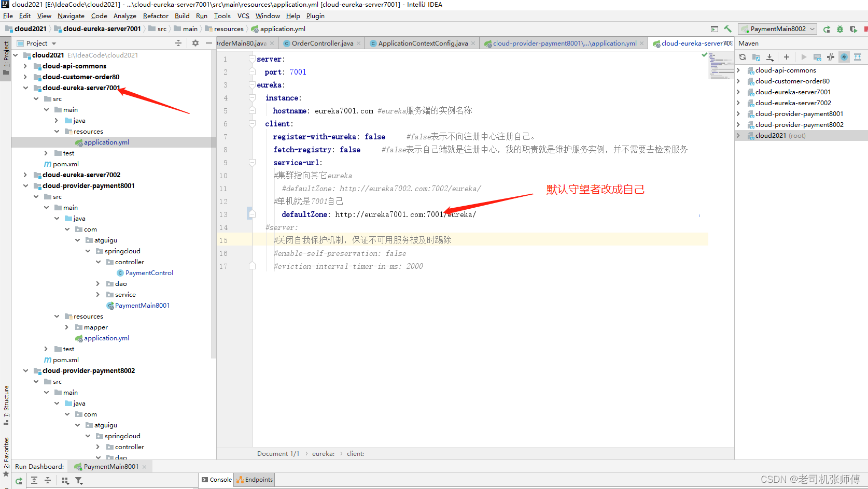This screenshot has width=868, height=489.
Task: Expand cloud-provider-payment8001 in Maven panel
Action: [x=738, y=114]
